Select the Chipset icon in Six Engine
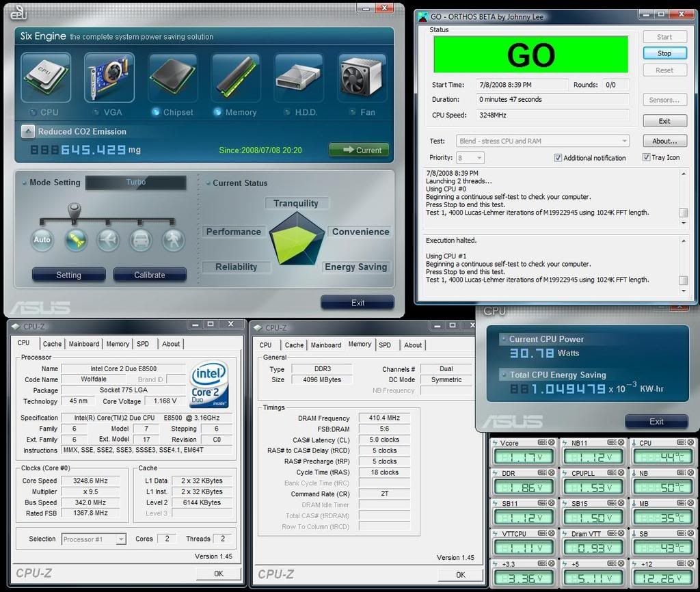The image size is (700, 592). click(x=173, y=78)
